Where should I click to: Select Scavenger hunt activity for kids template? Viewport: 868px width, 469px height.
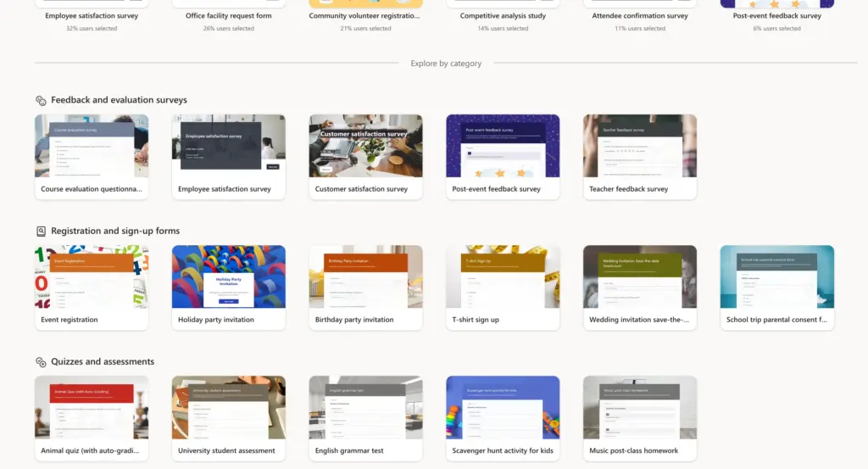tap(503, 418)
